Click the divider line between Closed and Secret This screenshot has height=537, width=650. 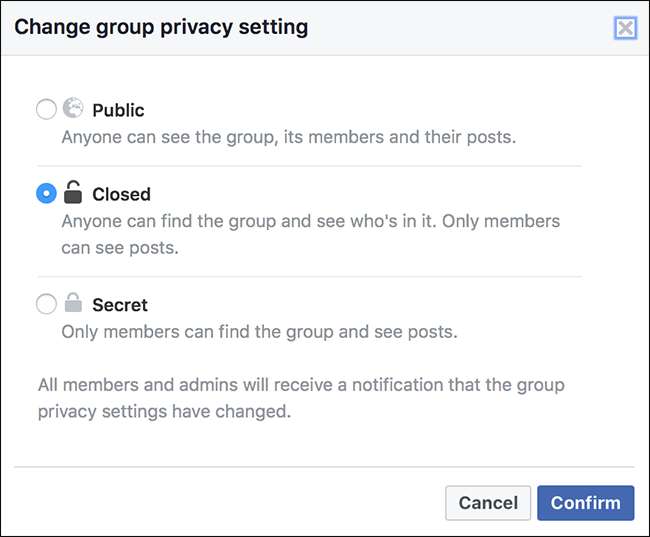pos(310,277)
